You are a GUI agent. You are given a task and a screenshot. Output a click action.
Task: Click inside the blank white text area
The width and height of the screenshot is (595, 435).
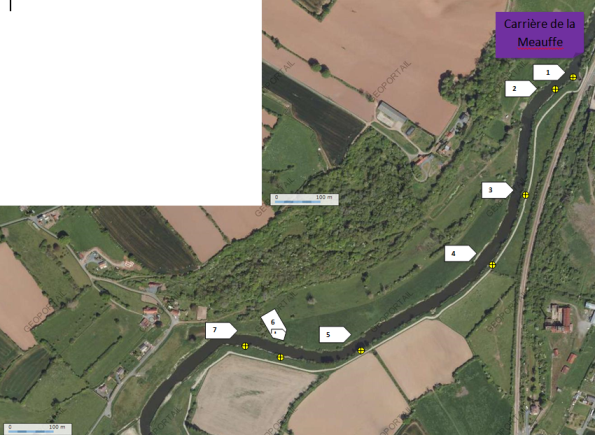click(131, 102)
